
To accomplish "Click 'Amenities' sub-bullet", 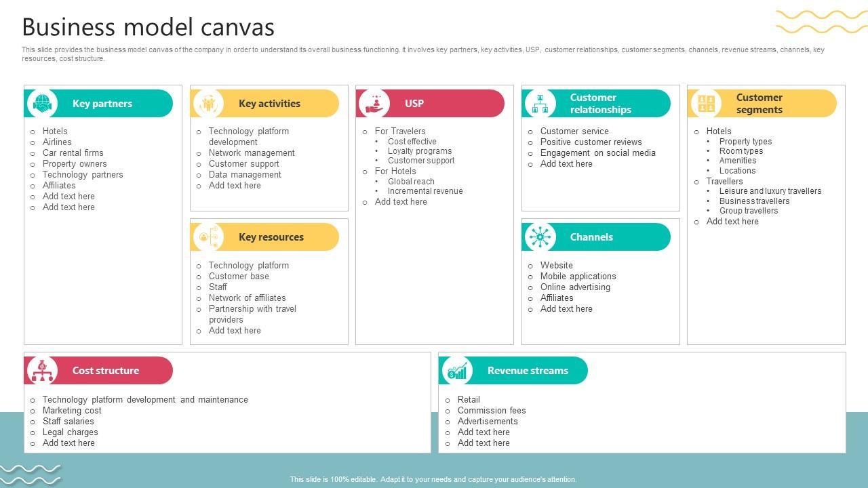I will [x=738, y=161].
